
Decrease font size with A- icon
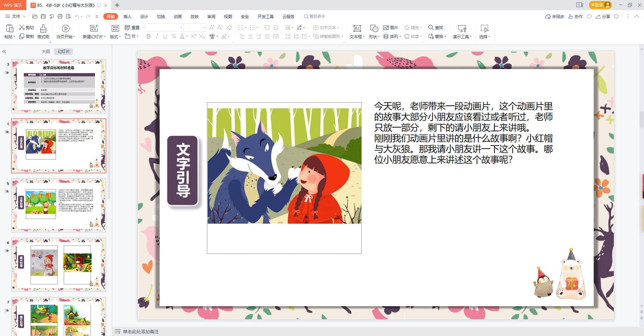point(220,27)
